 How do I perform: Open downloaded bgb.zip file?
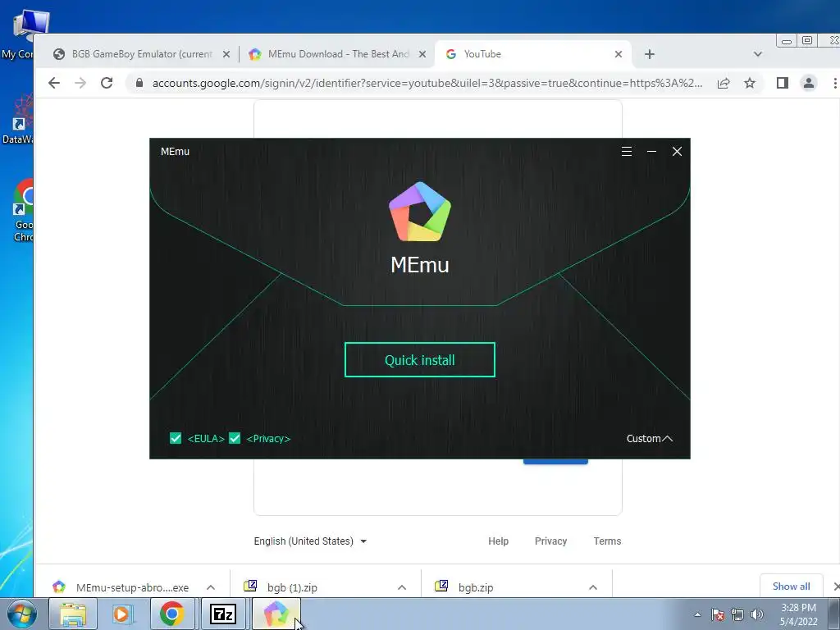[476, 587]
